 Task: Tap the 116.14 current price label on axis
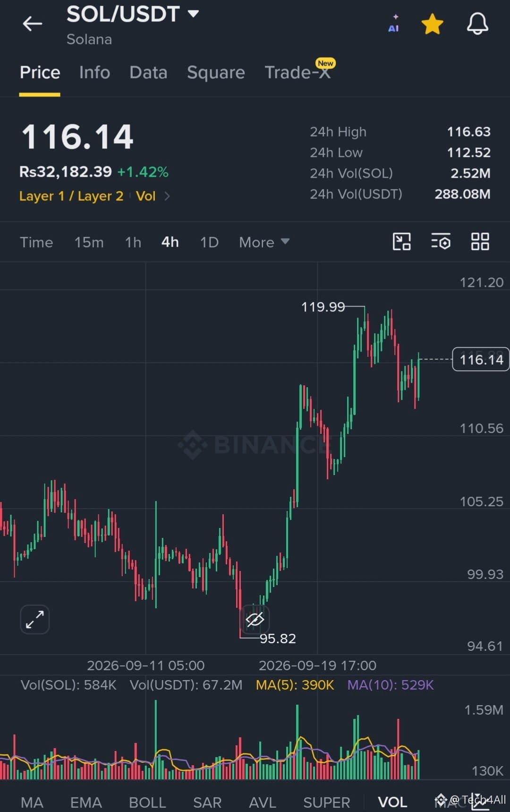point(481,359)
